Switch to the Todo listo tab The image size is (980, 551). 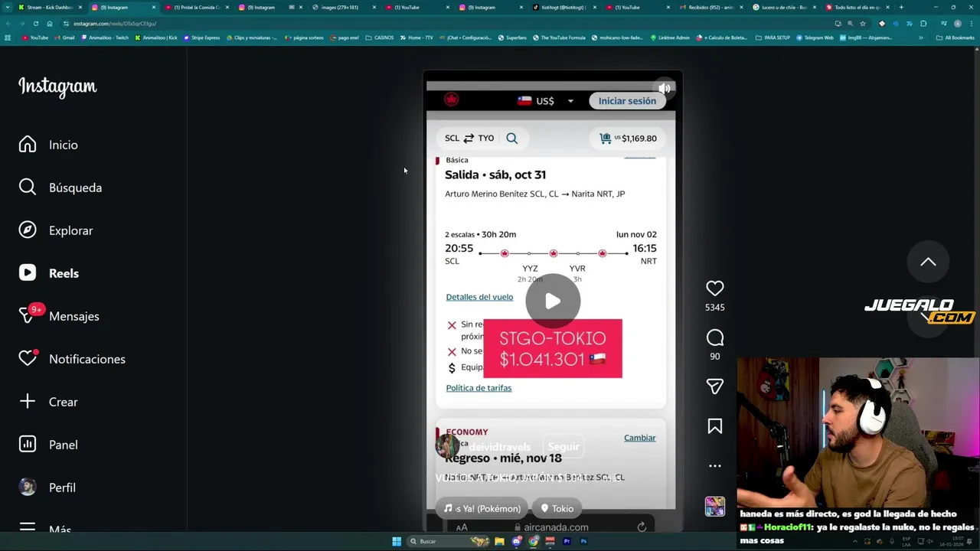(857, 7)
